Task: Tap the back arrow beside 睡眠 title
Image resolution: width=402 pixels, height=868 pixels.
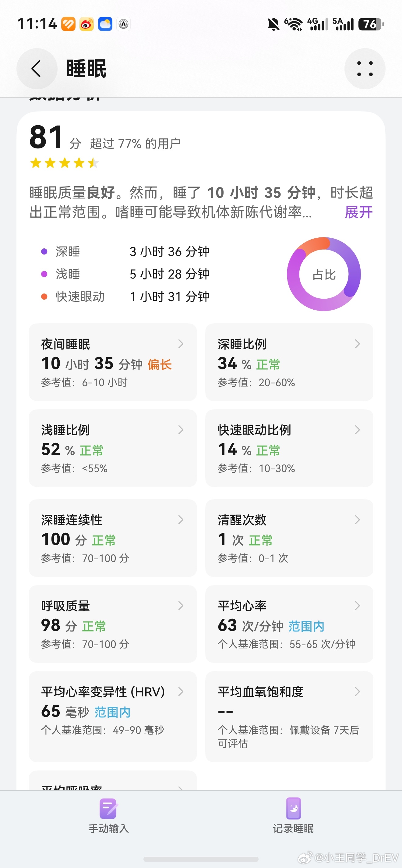Action: coord(37,69)
